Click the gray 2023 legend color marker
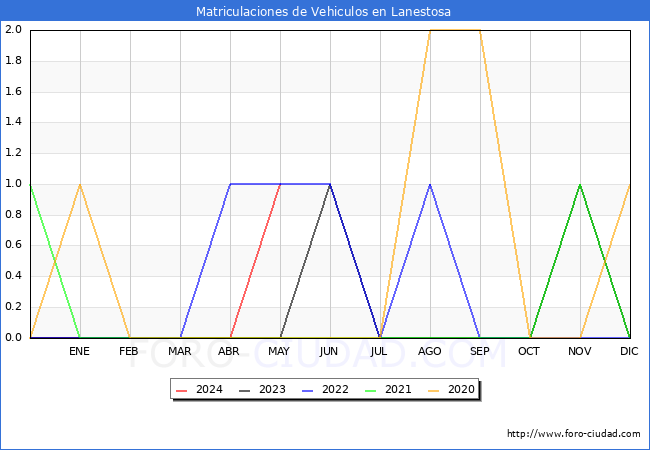The image size is (650, 450). (x=245, y=391)
